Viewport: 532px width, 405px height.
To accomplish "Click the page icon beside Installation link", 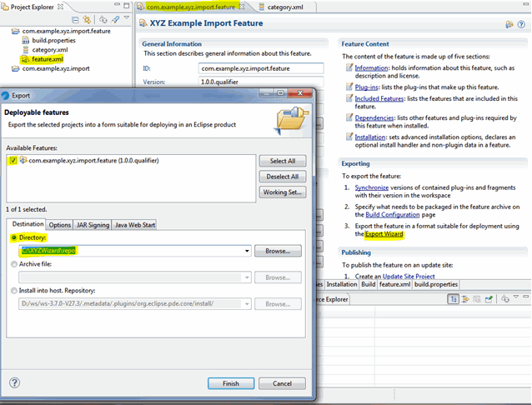I will [349, 137].
